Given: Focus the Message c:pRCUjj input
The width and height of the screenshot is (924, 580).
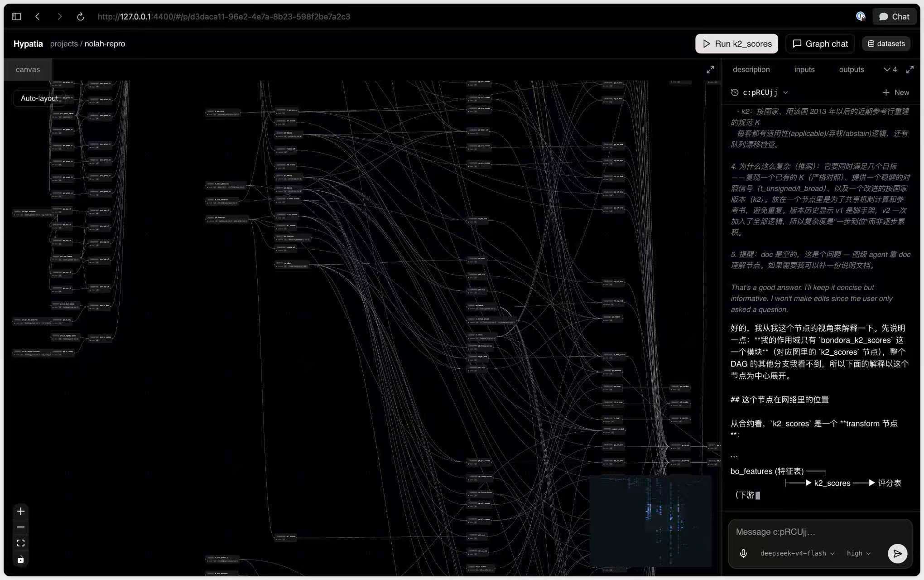Looking at the screenshot, I should 820,532.
